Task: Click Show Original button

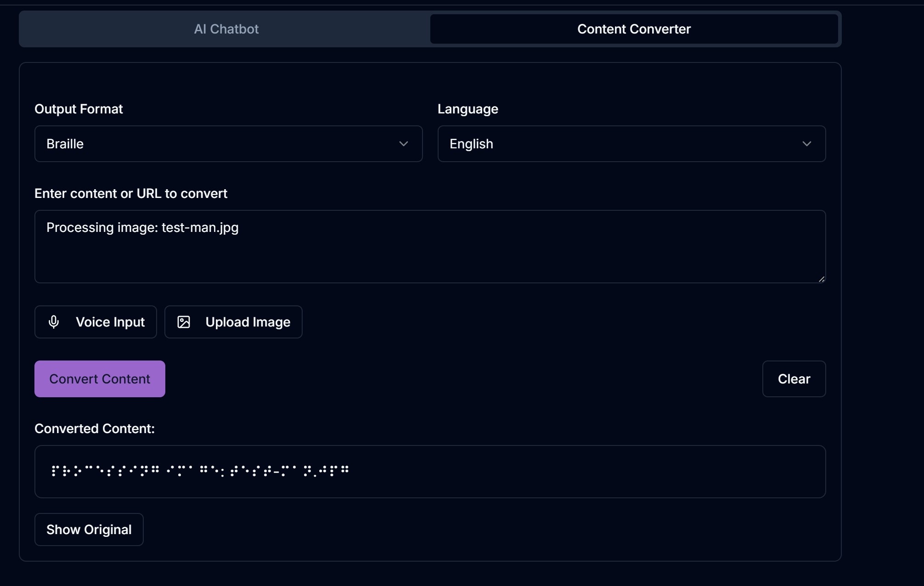Action: pos(89,530)
